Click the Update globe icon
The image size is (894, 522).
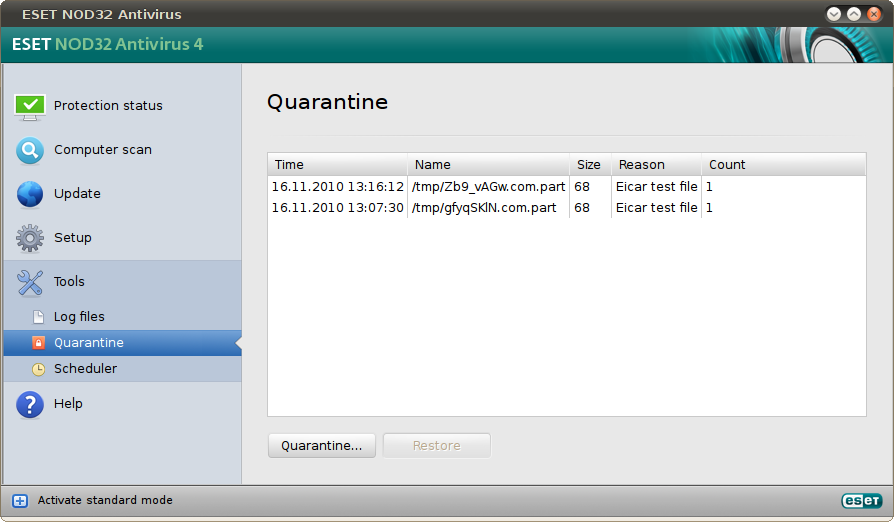[30, 194]
